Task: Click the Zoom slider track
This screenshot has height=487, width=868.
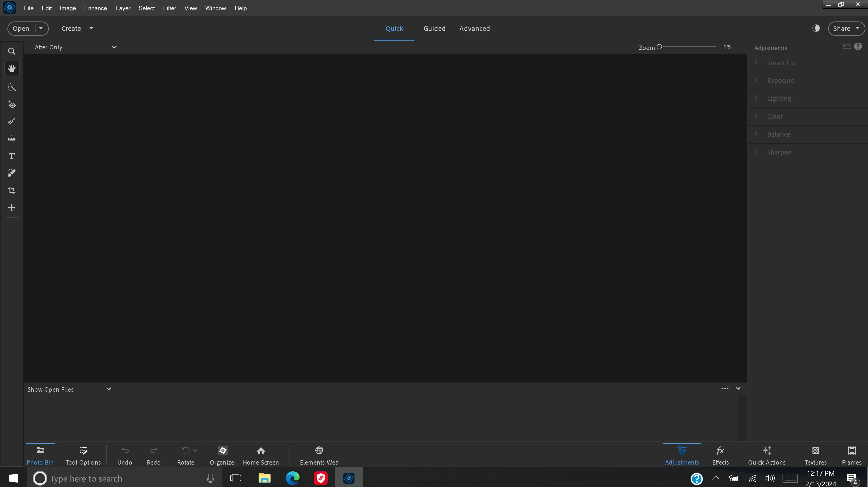Action: coord(689,47)
